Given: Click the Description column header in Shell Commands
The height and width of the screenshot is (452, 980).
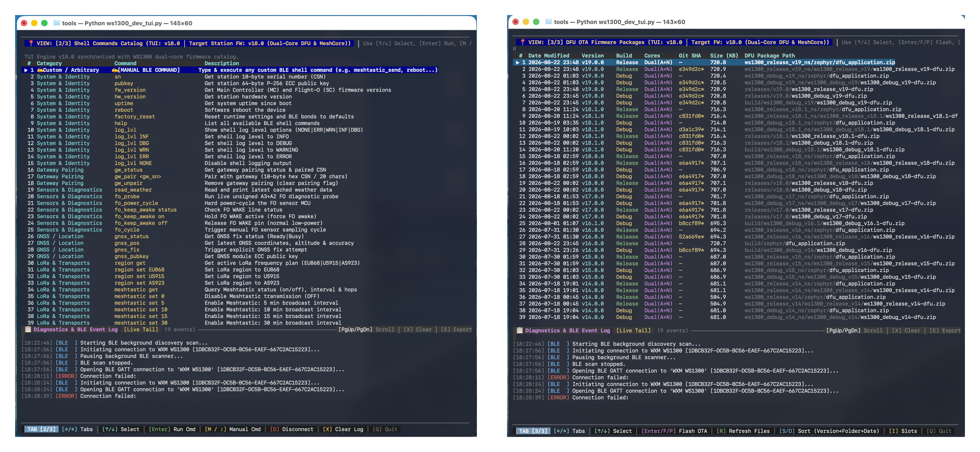Looking at the screenshot, I should pos(222,64).
